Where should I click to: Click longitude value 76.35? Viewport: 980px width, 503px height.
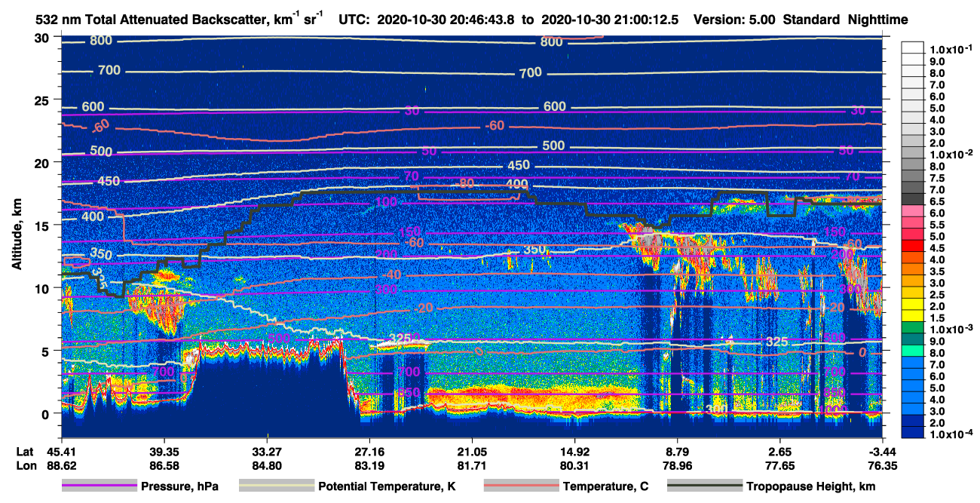click(x=883, y=466)
